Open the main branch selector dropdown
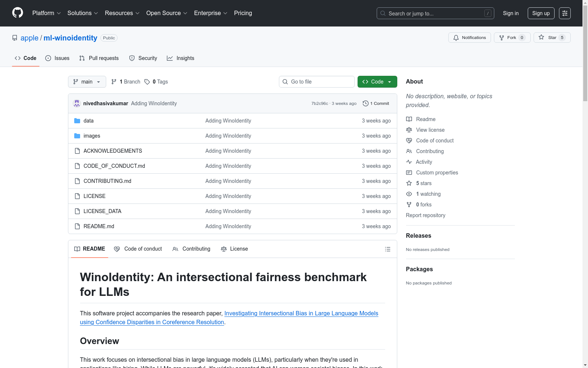 point(87,82)
